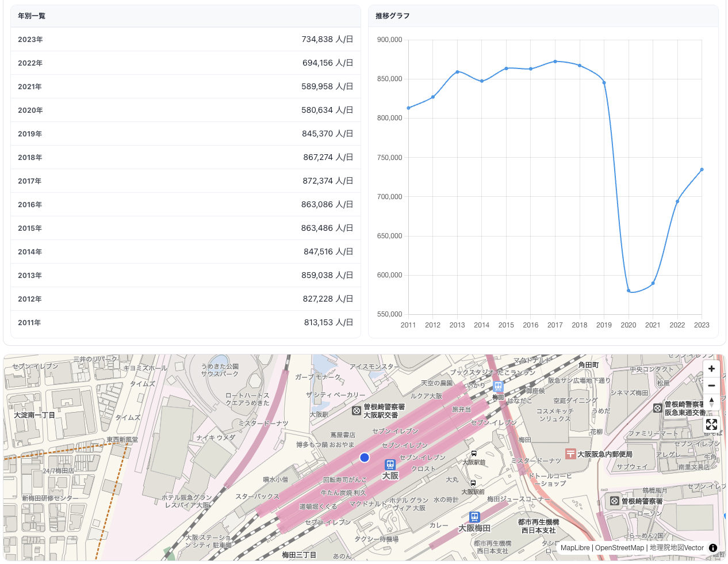The height and width of the screenshot is (564, 728).
Task: Click the 大阪 station train icon
Action: [390, 464]
